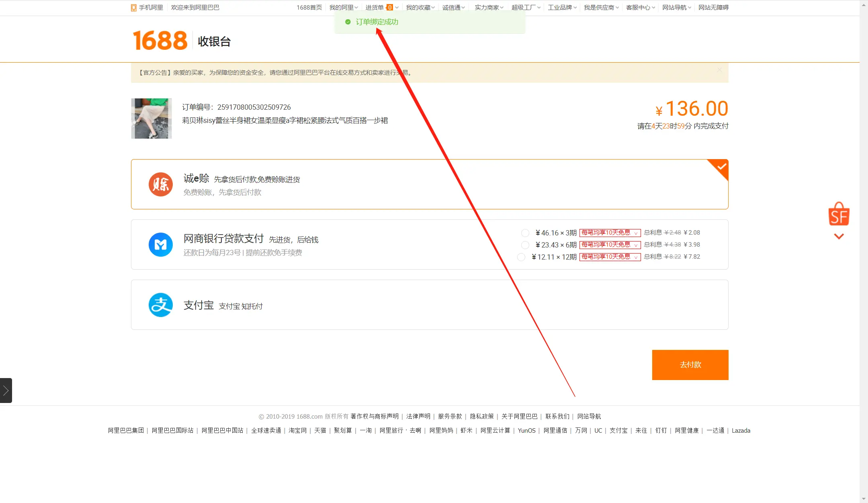Go to 1688首页 in top bar
Viewport: 868px width, 503px height.
(x=309, y=8)
